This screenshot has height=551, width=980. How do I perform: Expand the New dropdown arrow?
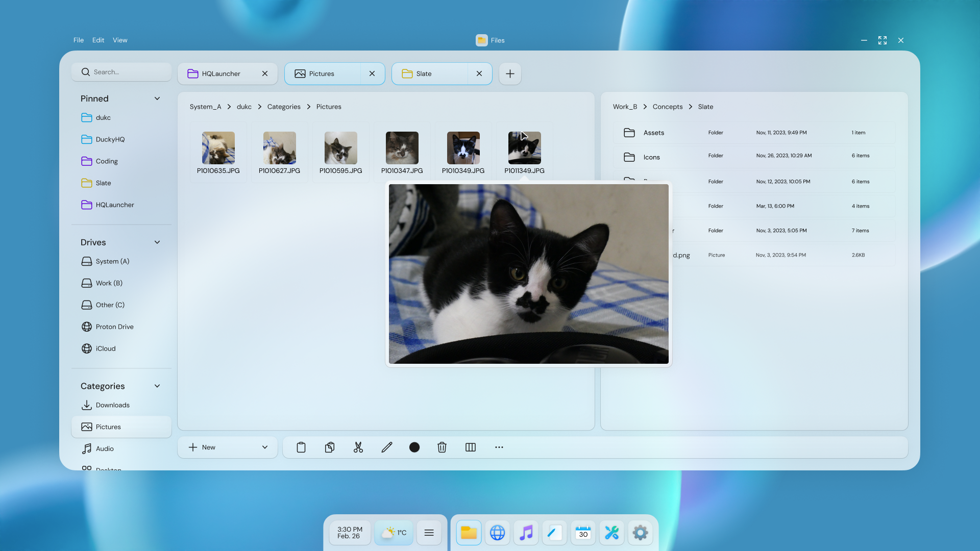(x=265, y=447)
